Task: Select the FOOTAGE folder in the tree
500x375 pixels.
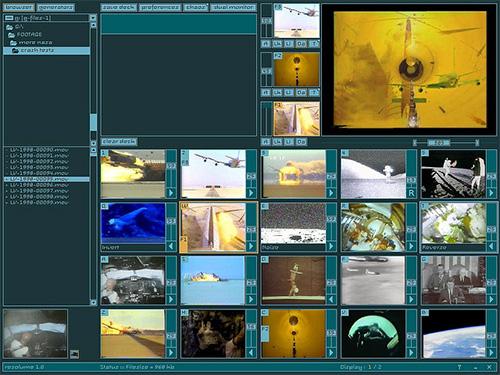Action: [x=29, y=34]
